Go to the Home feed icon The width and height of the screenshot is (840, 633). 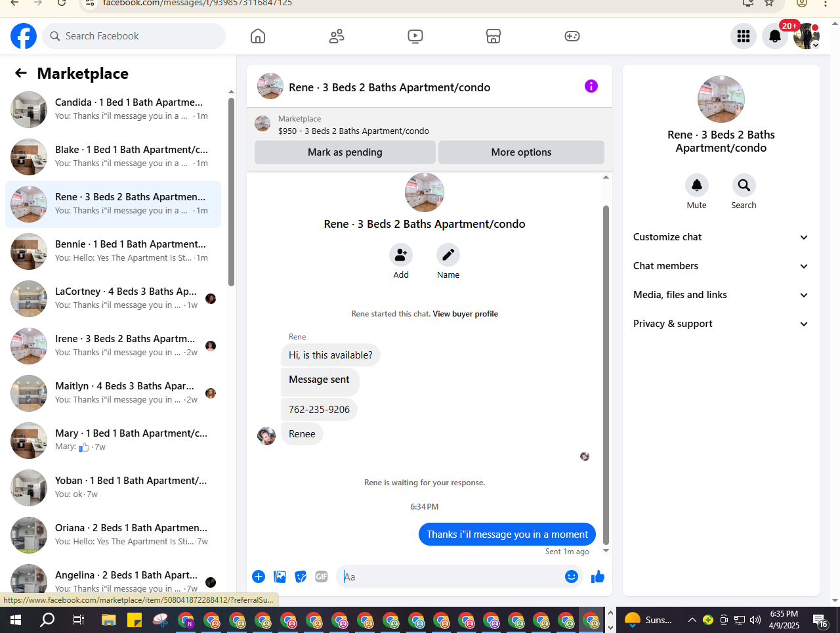(x=258, y=36)
